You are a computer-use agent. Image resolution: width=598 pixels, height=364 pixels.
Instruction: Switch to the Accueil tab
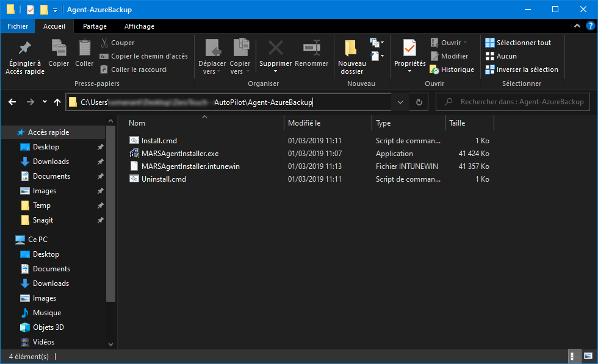(54, 26)
